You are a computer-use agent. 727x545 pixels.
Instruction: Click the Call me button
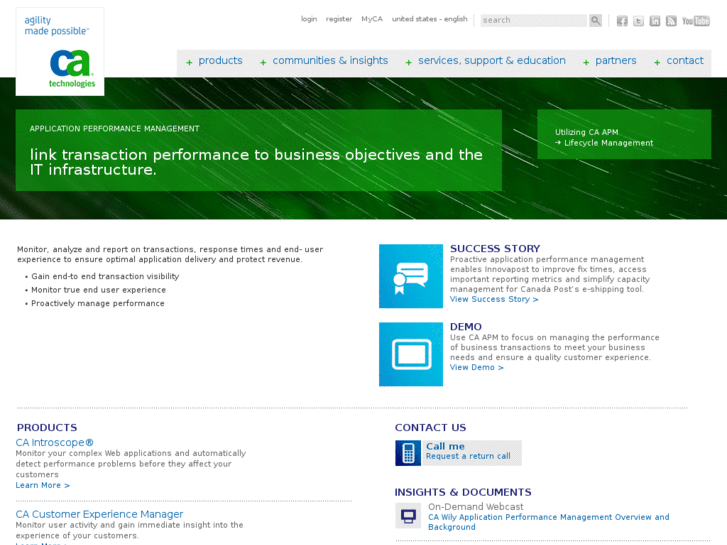click(458, 453)
